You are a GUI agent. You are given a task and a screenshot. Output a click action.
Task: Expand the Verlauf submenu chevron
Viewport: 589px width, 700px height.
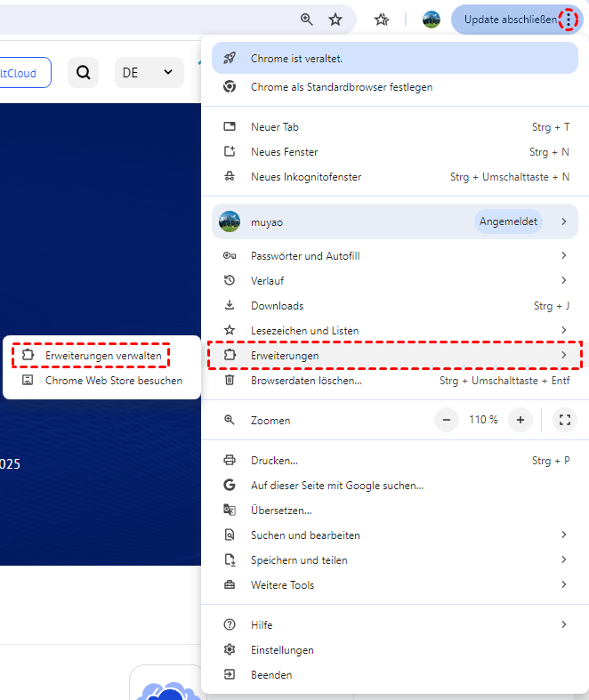tap(564, 280)
